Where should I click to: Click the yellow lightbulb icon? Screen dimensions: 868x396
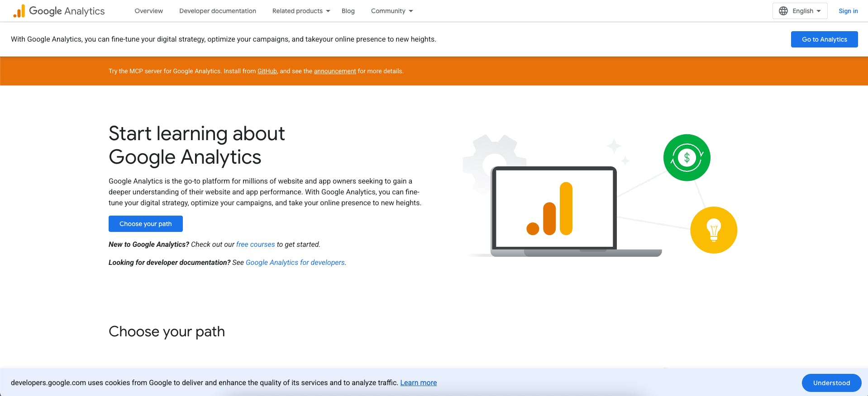click(x=714, y=230)
